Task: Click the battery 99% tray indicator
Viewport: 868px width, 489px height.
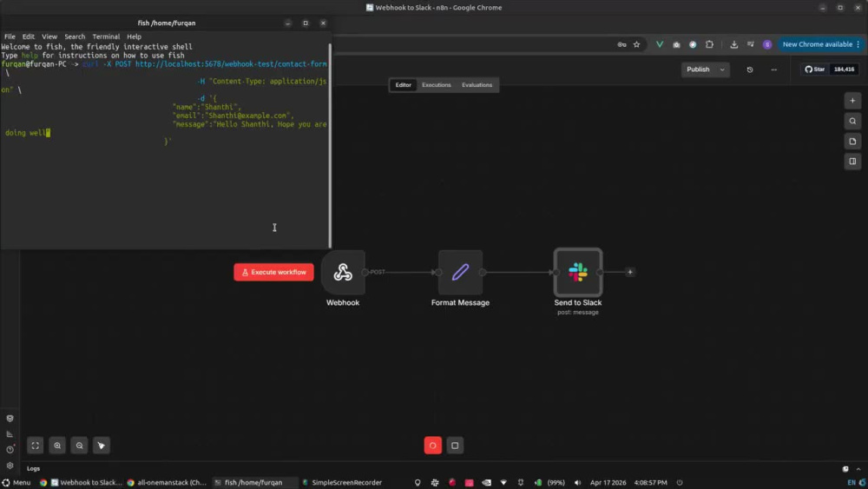Action: pyautogui.click(x=549, y=482)
